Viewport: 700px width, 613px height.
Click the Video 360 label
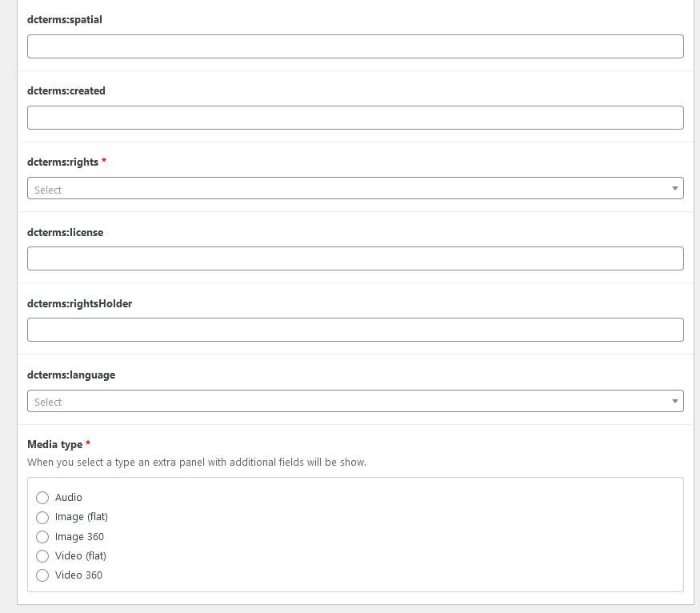pos(78,575)
